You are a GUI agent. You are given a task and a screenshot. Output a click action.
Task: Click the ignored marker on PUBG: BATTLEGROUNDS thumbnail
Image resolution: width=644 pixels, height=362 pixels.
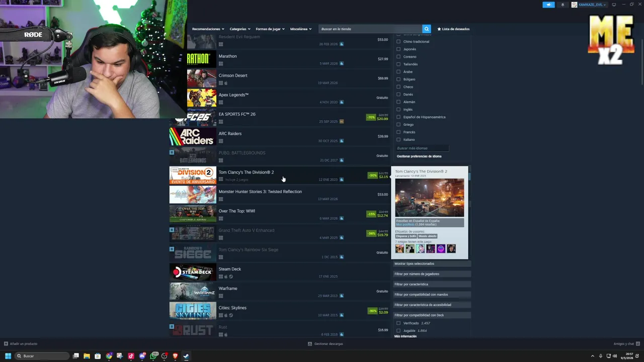point(172,152)
